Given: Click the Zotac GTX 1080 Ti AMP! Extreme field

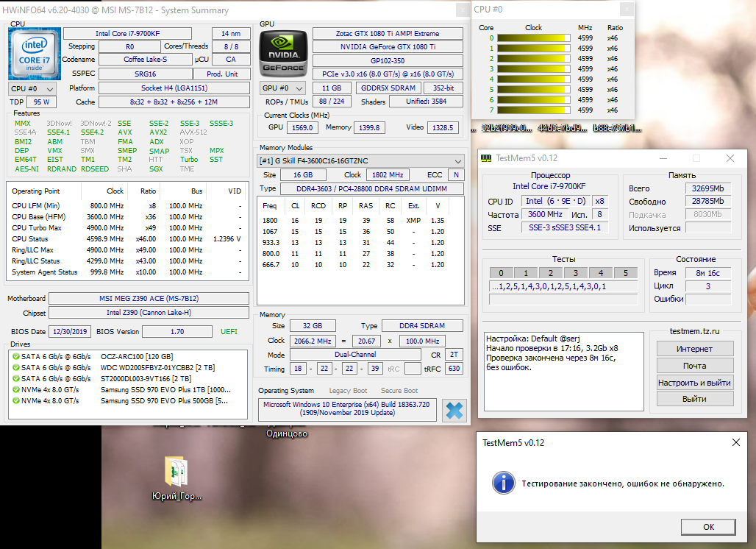Looking at the screenshot, I should point(388,33).
